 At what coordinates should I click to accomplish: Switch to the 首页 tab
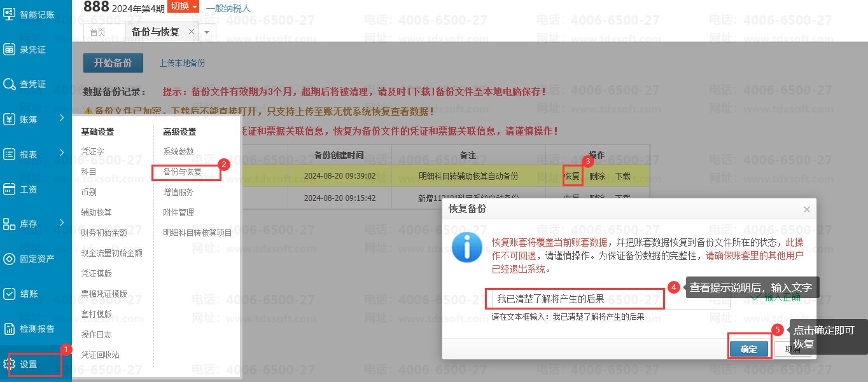pos(98,32)
